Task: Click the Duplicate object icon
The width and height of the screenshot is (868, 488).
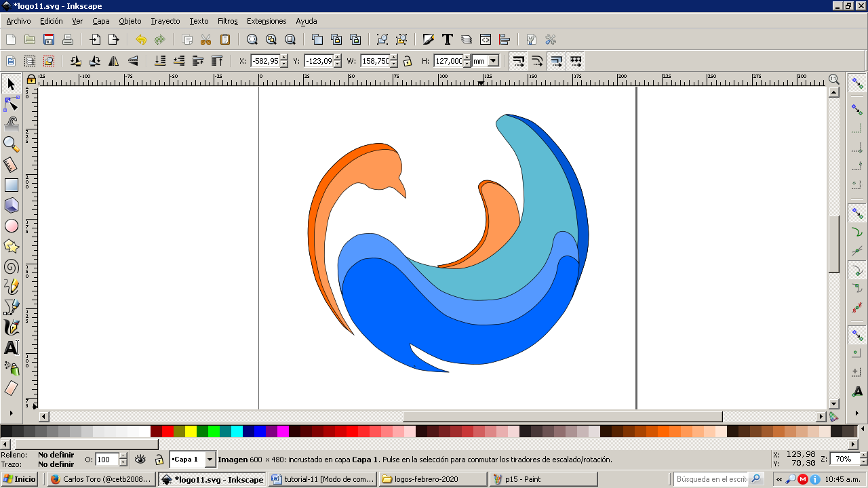Action: pos(317,39)
